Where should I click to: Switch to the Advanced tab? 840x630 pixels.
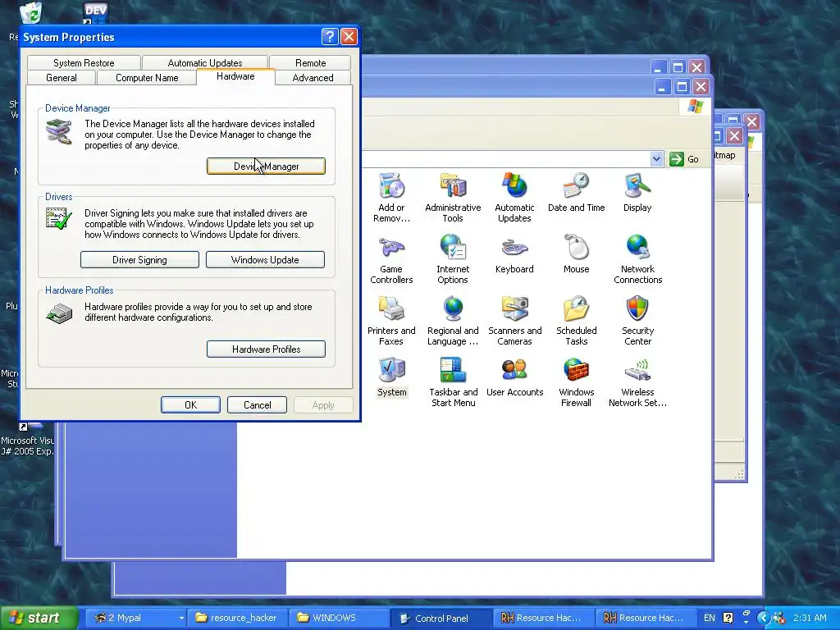[x=313, y=78]
